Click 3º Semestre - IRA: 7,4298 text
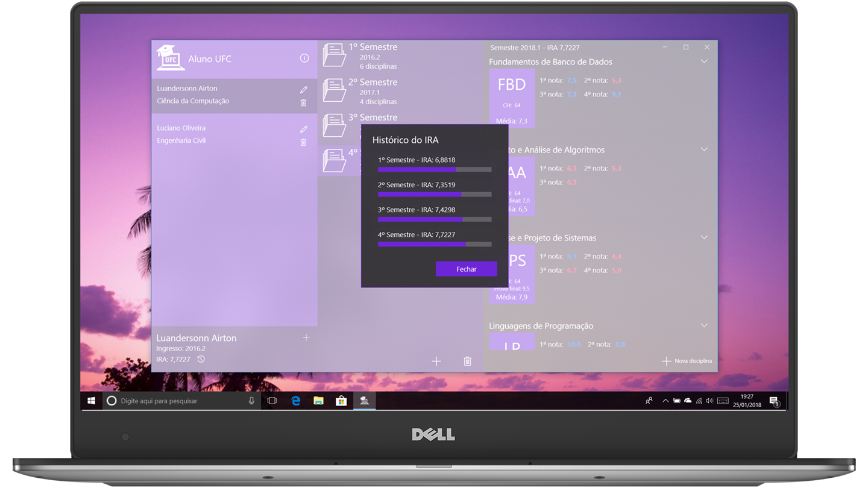 click(x=417, y=210)
